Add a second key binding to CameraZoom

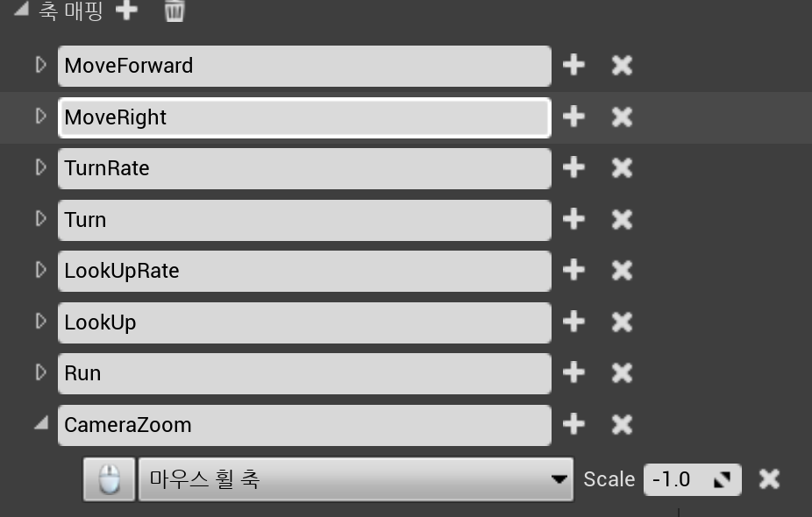click(573, 424)
